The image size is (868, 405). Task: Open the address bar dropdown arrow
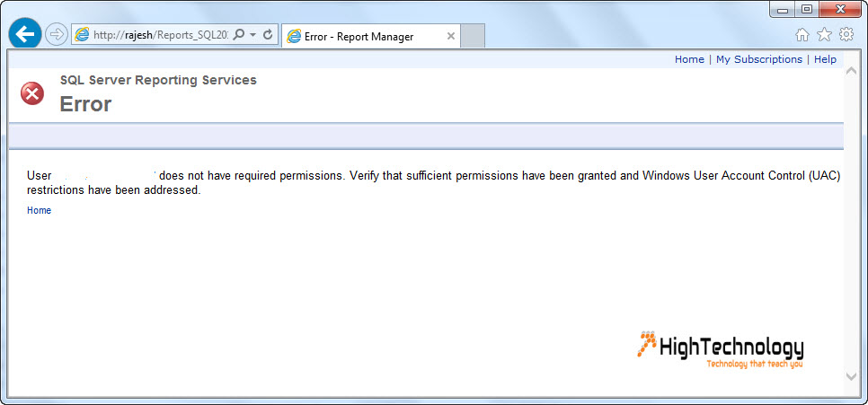click(x=253, y=35)
